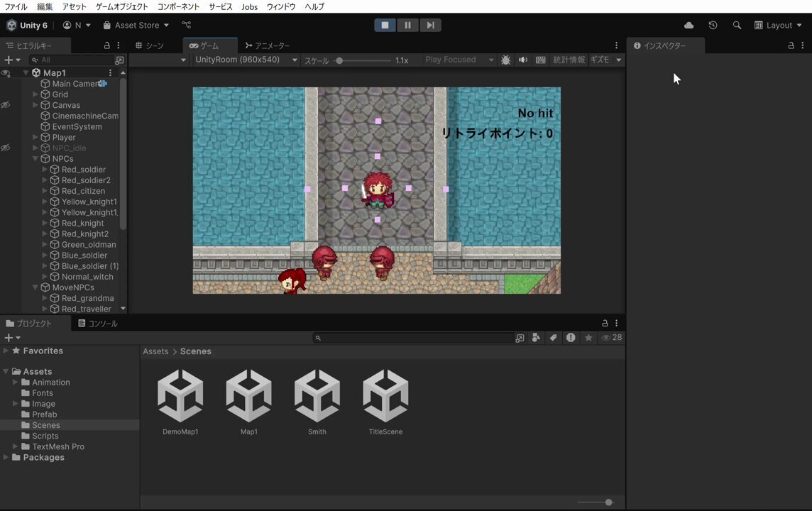Switch to the アニメーター tab
This screenshot has width=812, height=511.
click(x=267, y=45)
